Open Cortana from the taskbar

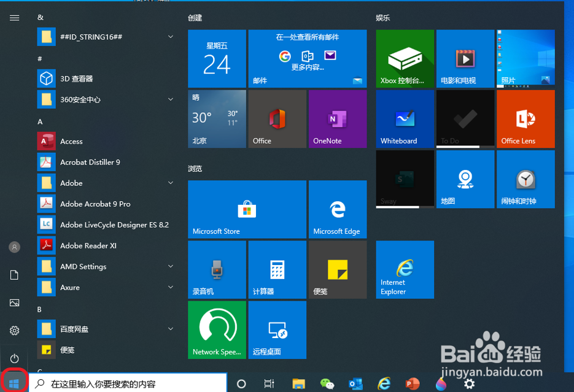tap(241, 383)
